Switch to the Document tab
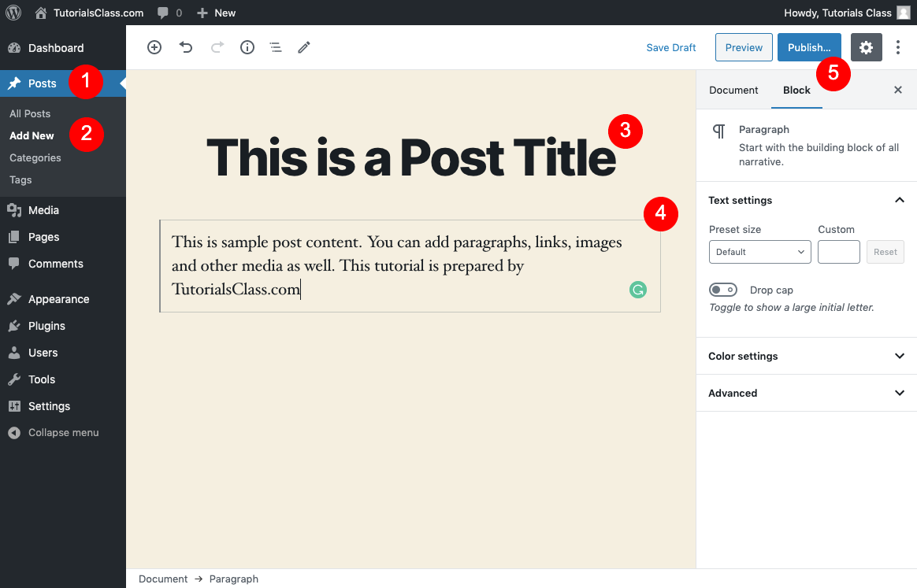 [x=733, y=90]
